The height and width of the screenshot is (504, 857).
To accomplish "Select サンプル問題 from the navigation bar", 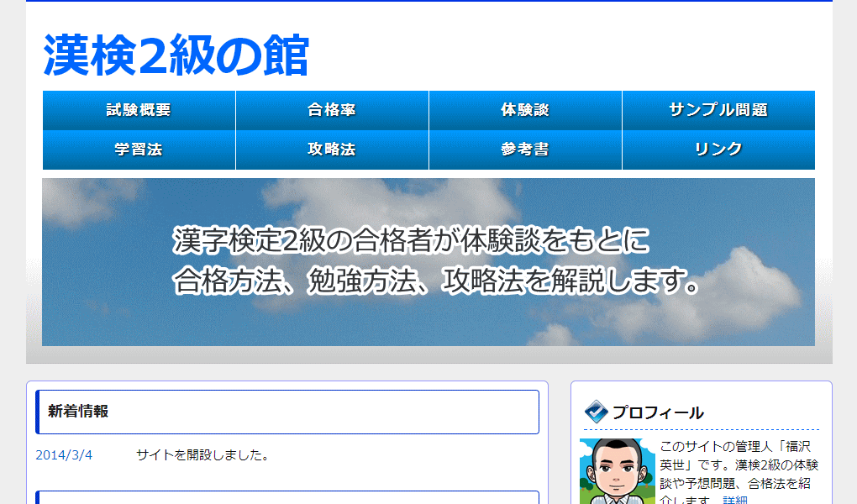I will (718, 109).
